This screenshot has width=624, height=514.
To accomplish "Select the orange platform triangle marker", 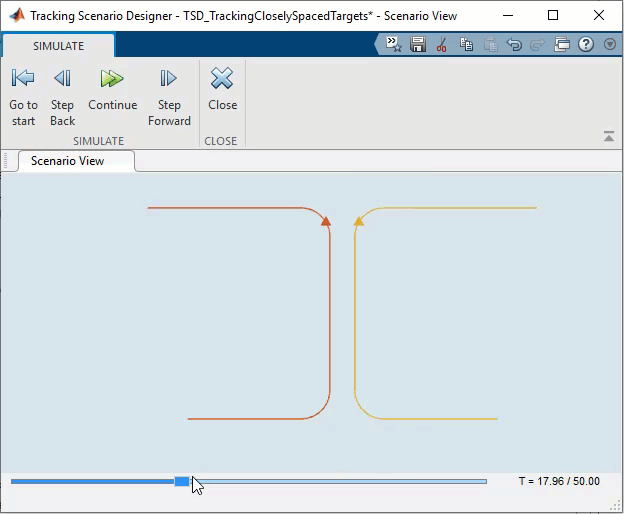I will 326,221.
